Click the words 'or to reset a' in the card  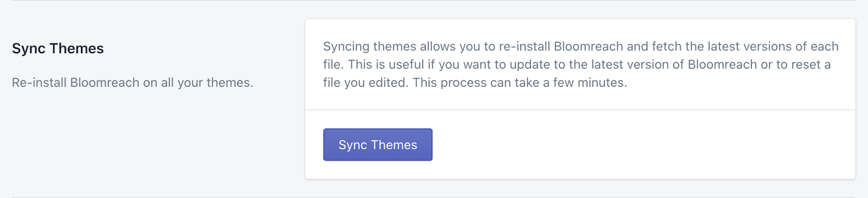point(796,65)
